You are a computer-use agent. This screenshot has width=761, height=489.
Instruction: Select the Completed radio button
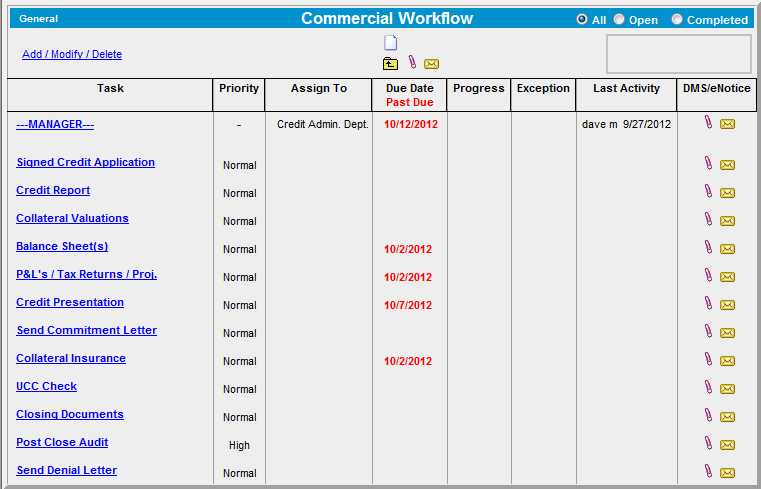point(677,19)
